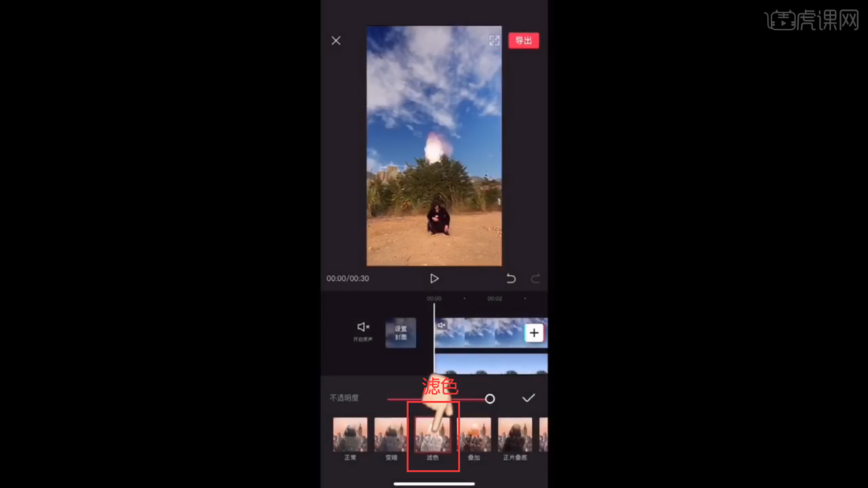Click the play button to preview video
The width and height of the screenshot is (868, 488).
[434, 278]
